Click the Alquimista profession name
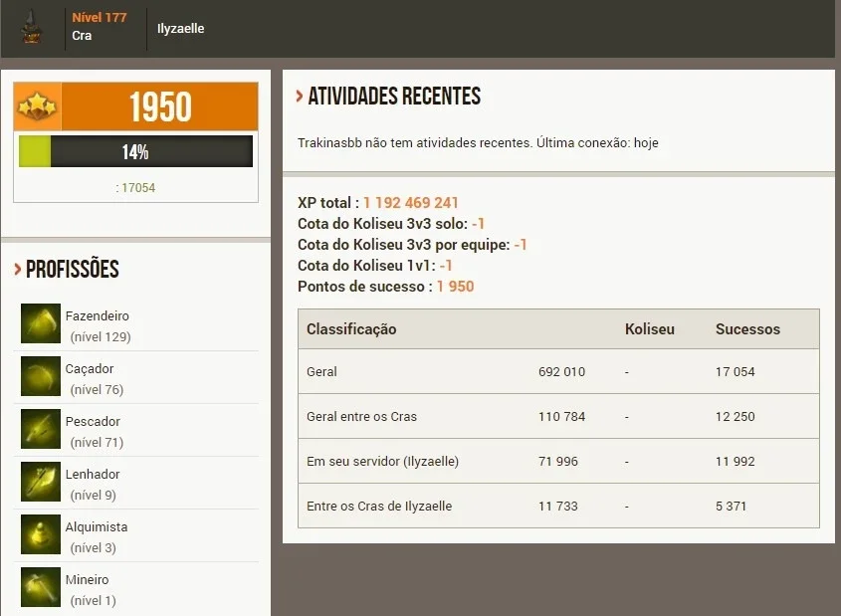The height and width of the screenshot is (616, 841). pos(97,527)
